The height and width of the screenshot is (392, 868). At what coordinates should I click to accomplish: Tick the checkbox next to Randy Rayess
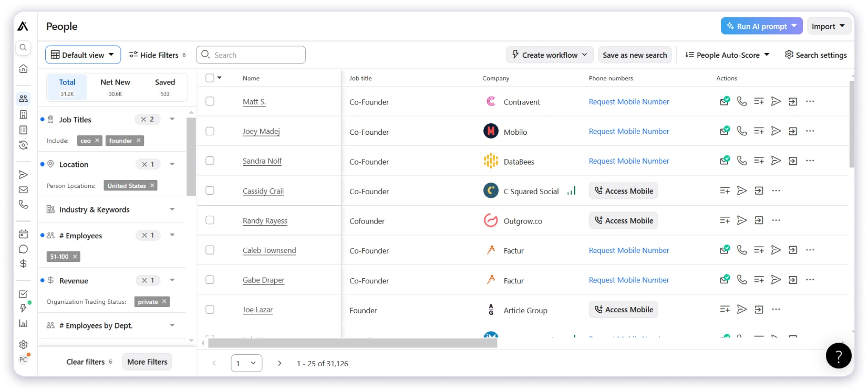pyautogui.click(x=210, y=220)
